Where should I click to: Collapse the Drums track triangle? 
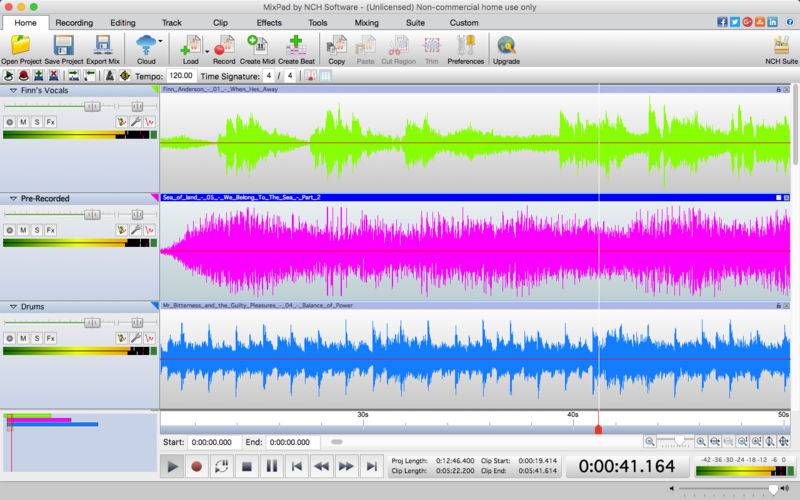(13, 307)
